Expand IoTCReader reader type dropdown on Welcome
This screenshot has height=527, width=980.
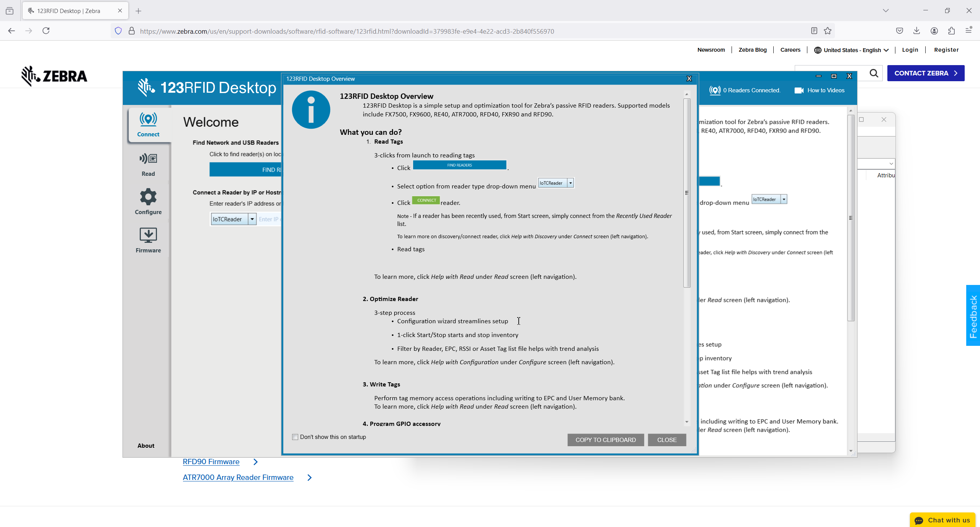[252, 219]
